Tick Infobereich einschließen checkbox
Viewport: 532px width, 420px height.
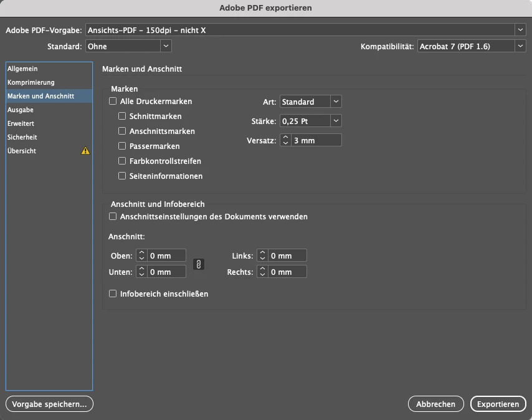(x=113, y=294)
